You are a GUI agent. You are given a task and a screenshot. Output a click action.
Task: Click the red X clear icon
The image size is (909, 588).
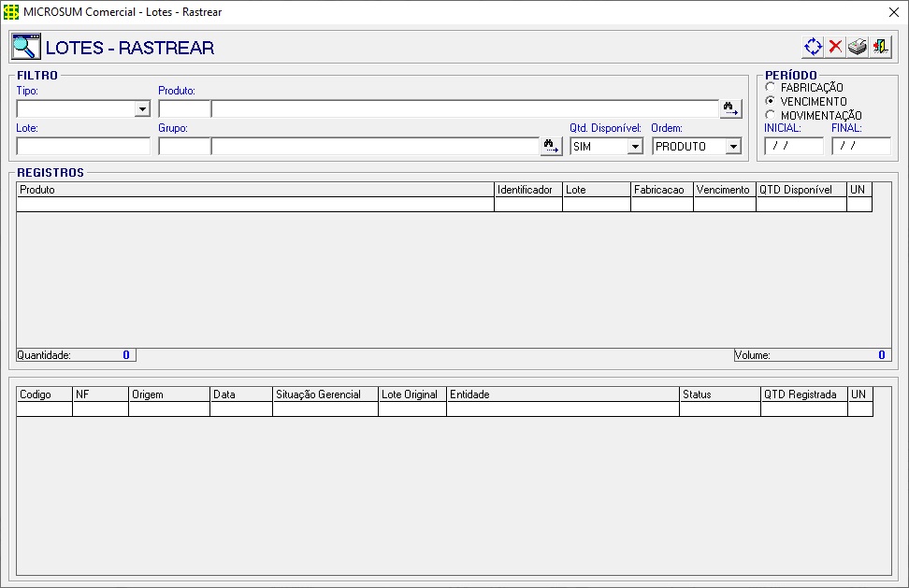coord(835,47)
